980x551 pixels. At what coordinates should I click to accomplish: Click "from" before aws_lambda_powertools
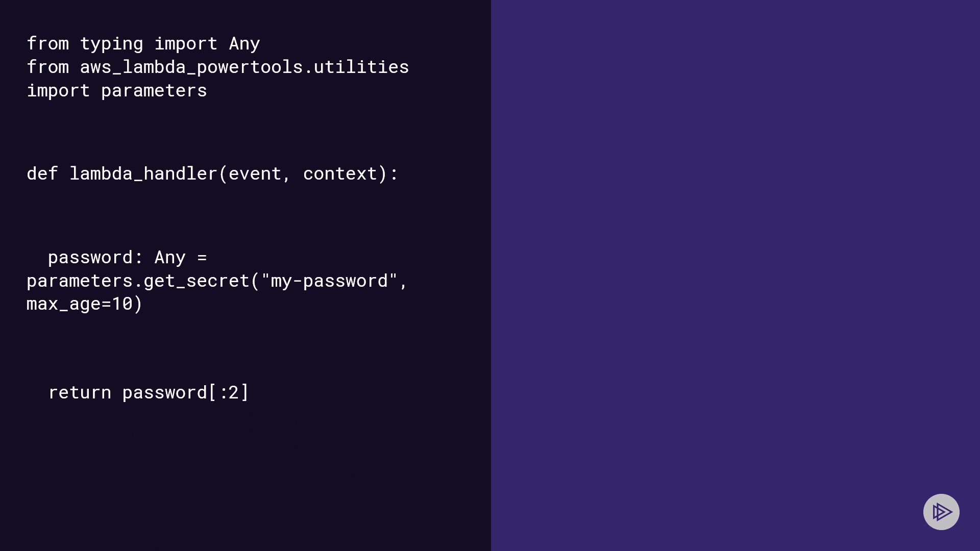47,67
